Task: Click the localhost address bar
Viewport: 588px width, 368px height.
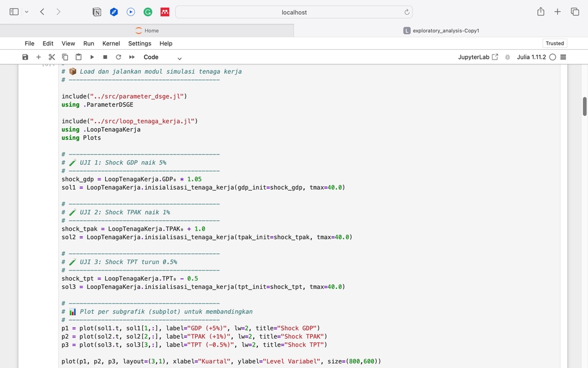Action: pos(294,12)
